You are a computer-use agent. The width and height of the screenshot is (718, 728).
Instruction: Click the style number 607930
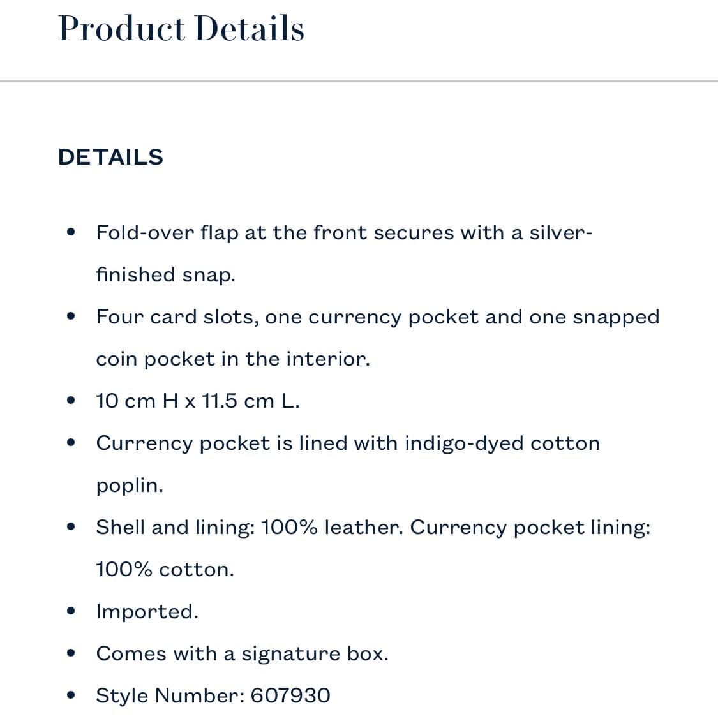pyautogui.click(x=290, y=695)
